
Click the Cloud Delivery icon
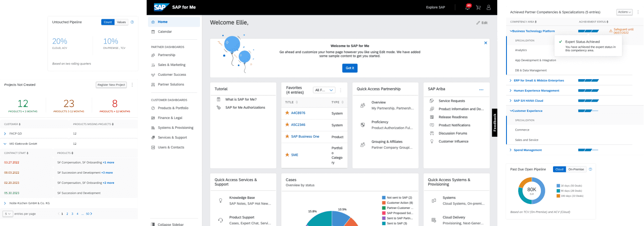click(x=434, y=220)
